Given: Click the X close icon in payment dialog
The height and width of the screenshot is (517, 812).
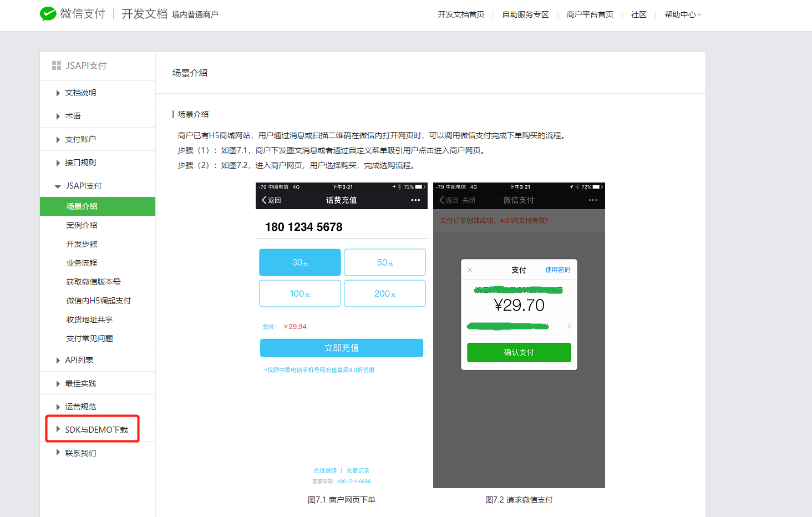Looking at the screenshot, I should point(470,270).
